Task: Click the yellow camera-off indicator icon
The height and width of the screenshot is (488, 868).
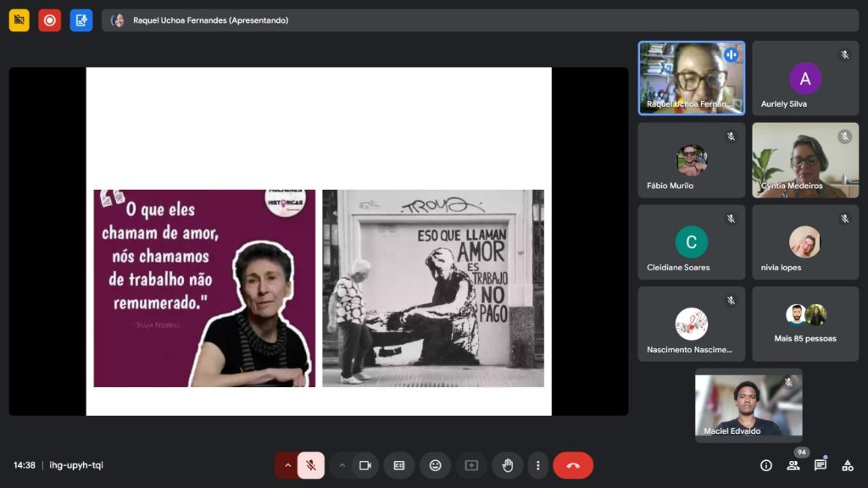Action: 19,20
